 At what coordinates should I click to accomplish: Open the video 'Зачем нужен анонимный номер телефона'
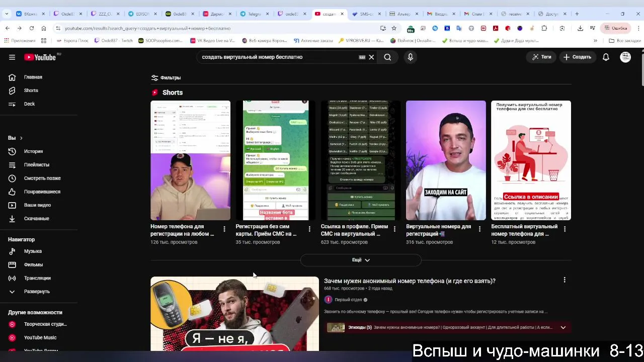pyautogui.click(x=410, y=281)
